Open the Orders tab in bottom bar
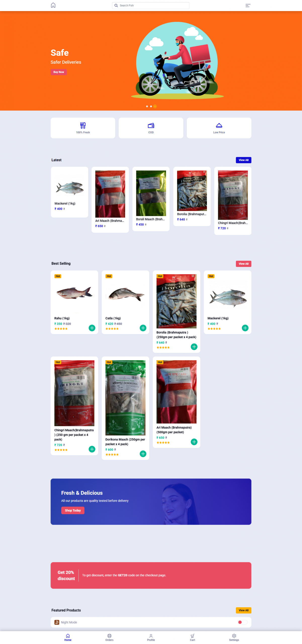302x644 pixels. coord(109,637)
